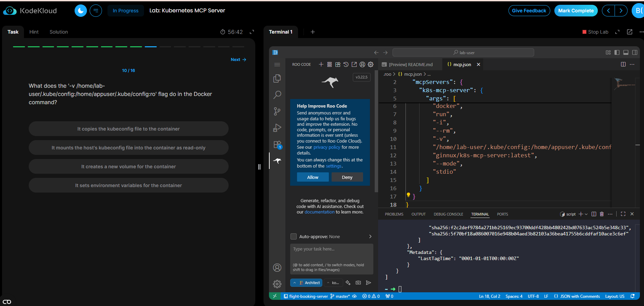Screen dimensions: 644x306
Task: Click Mark Complete button
Action: pos(576,11)
